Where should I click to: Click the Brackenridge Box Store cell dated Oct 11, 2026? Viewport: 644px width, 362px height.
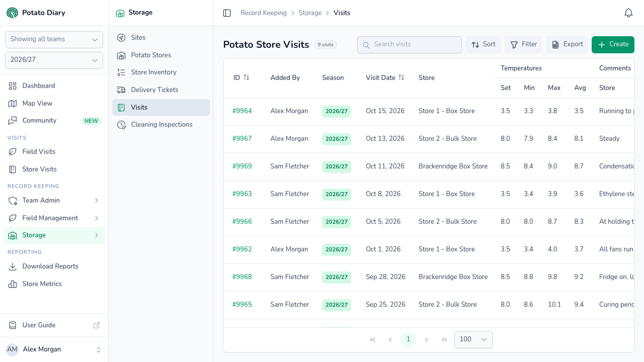(453, 166)
